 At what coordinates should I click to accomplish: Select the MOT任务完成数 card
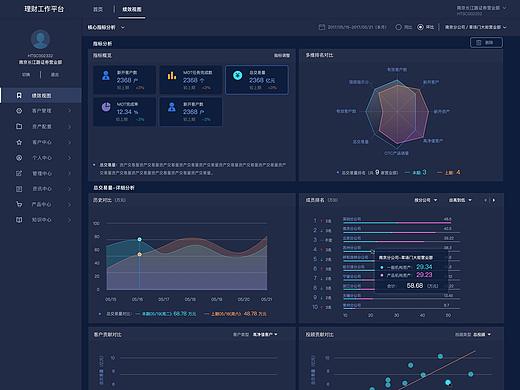(x=191, y=80)
